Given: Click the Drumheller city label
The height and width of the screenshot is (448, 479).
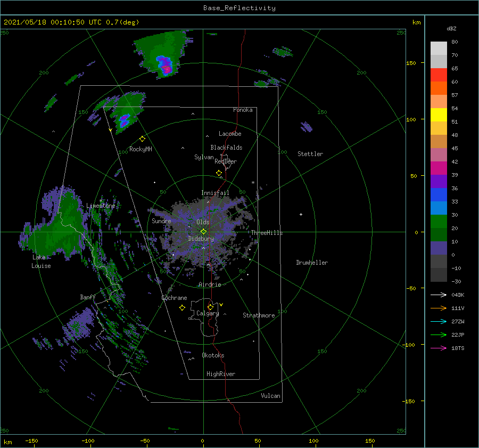Looking at the screenshot, I should pos(312,263).
